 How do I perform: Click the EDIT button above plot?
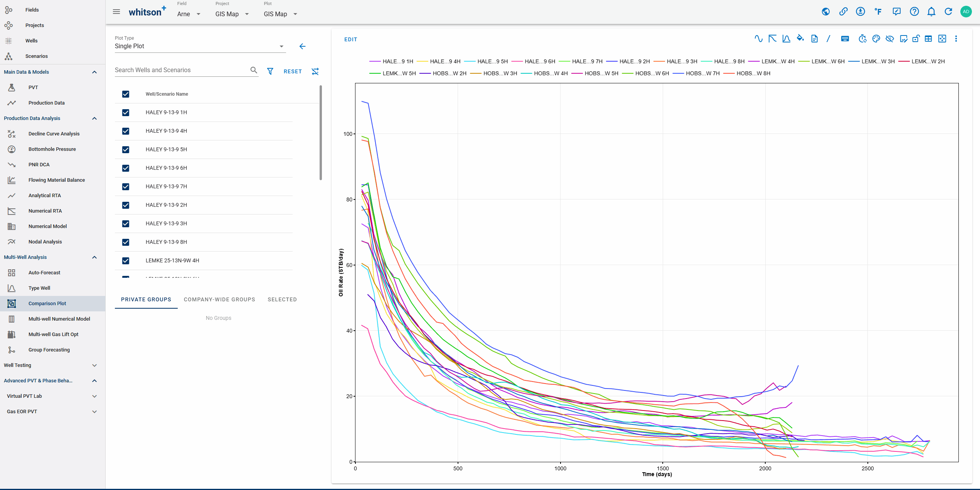[x=350, y=39]
